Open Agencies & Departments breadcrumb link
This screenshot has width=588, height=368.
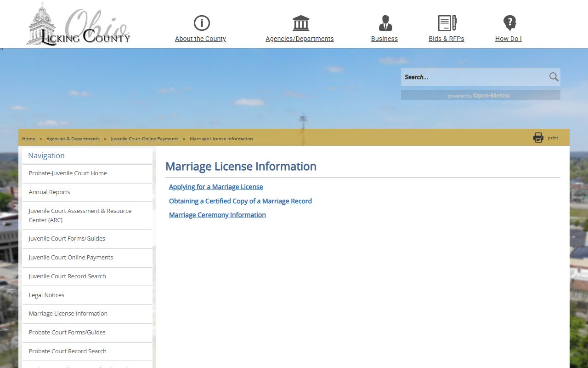pyautogui.click(x=73, y=138)
